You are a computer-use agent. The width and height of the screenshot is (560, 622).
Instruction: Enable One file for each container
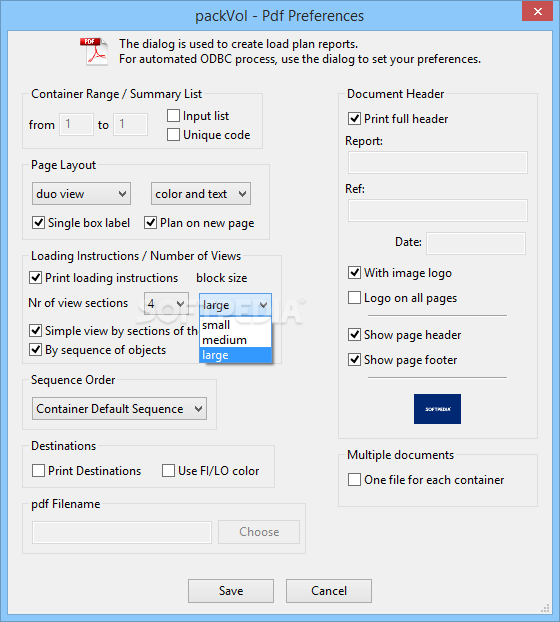354,480
